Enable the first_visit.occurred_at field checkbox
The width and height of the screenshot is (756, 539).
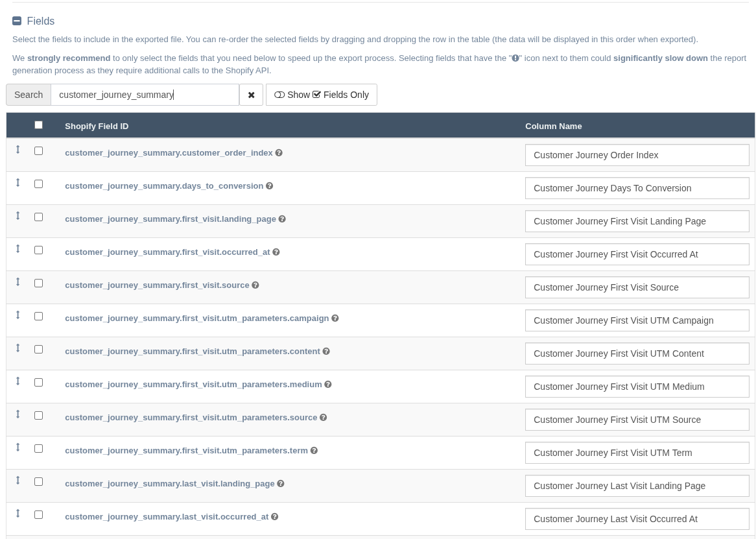(38, 250)
